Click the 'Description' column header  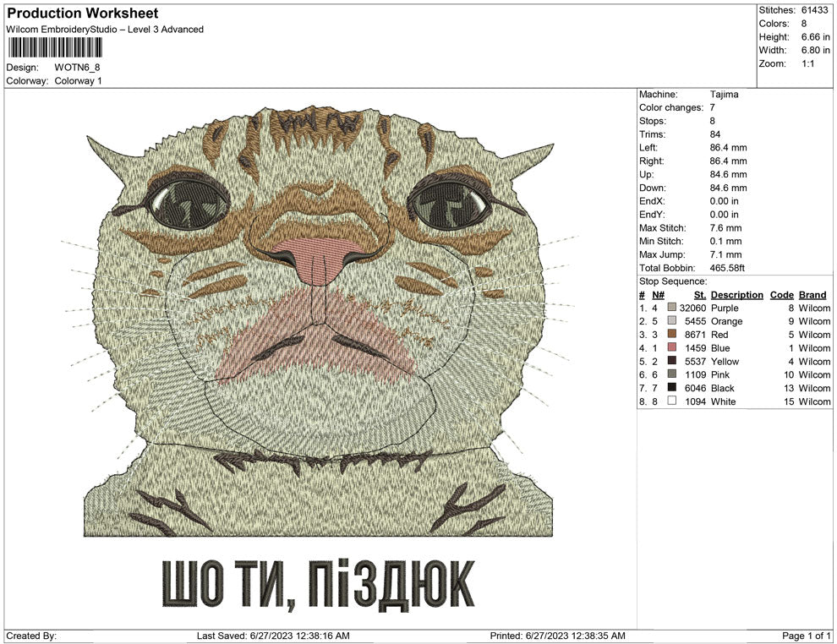[737, 295]
